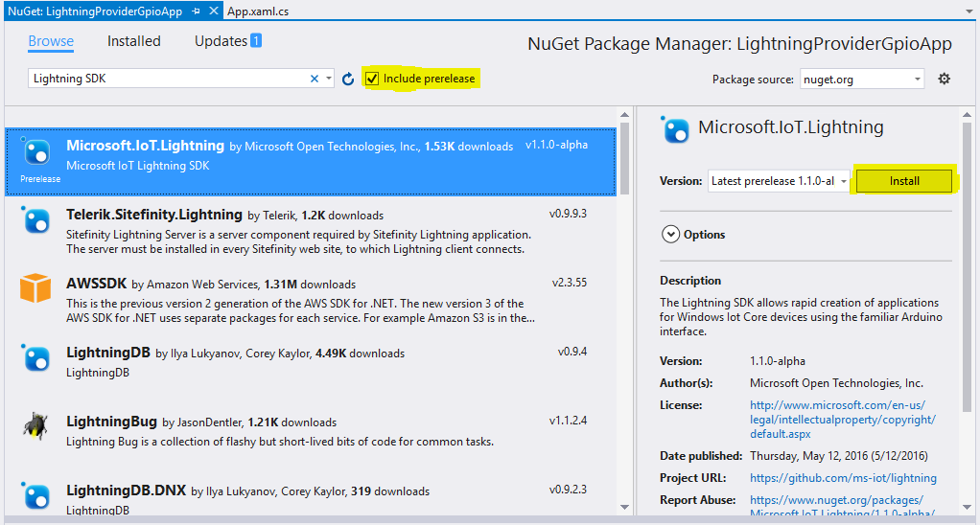Image resolution: width=980 pixels, height=525 pixels.
Task: Click the details pane scrollbar thumb
Action: coord(967,267)
